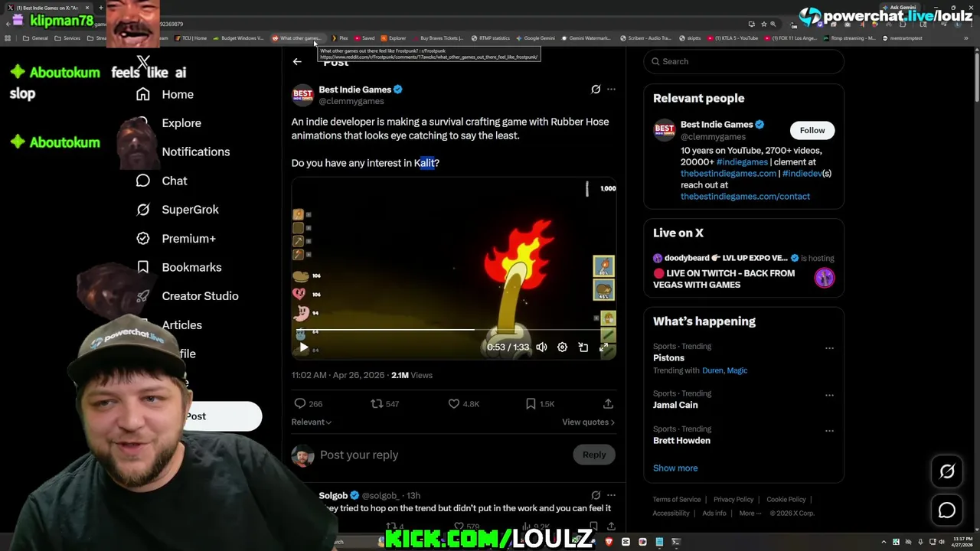Open the Privacy Policy link
The width and height of the screenshot is (980, 551).
coord(733,500)
